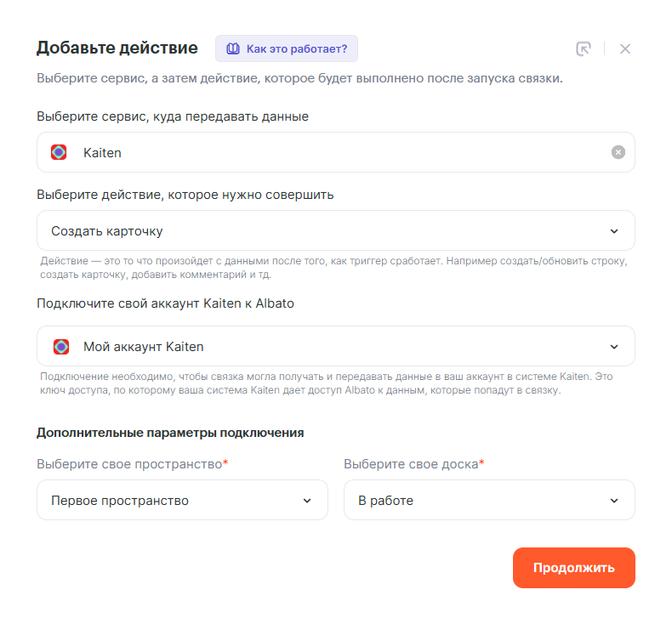Open the "Первое пространство" space dropdown
The height and width of the screenshot is (618, 672).
click(170, 500)
